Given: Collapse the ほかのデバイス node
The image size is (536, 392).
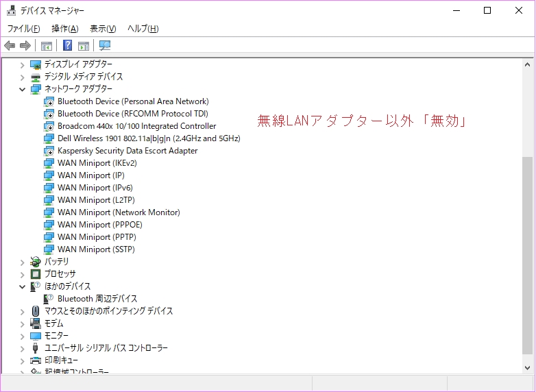Looking at the screenshot, I should click(x=22, y=286).
